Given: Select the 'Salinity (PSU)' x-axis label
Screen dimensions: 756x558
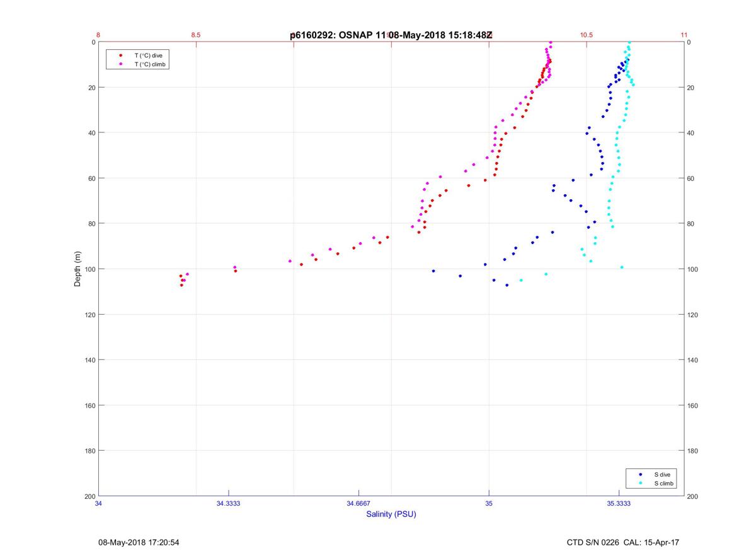Looking at the screenshot, I should pos(391,514).
